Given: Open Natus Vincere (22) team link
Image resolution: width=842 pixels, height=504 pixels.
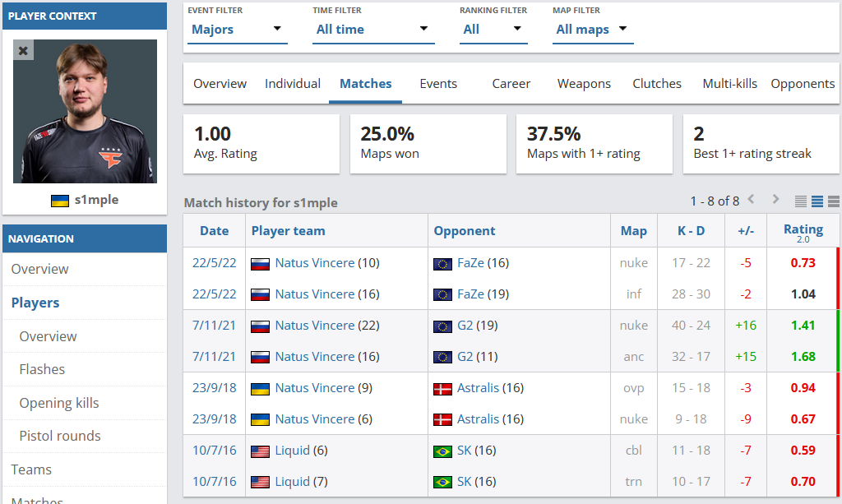Looking at the screenshot, I should click(x=315, y=326).
